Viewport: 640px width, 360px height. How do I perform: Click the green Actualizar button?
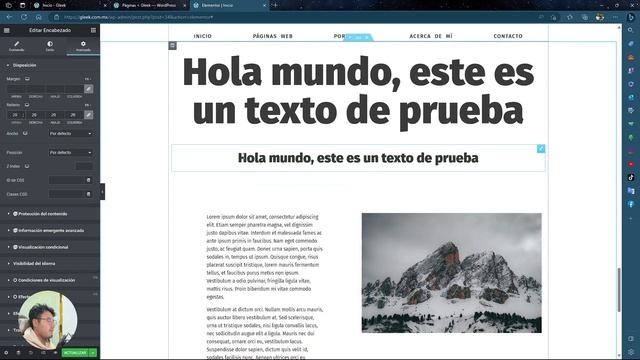(75, 353)
